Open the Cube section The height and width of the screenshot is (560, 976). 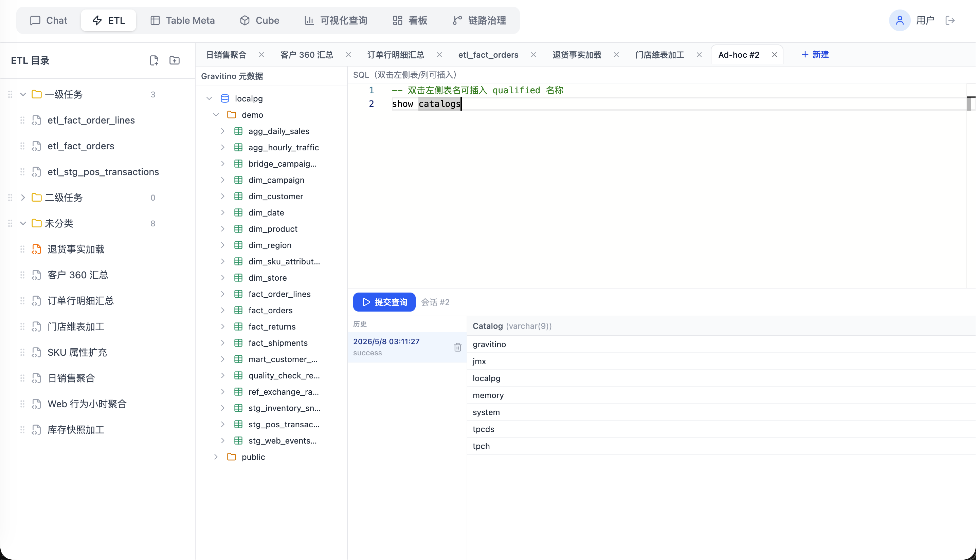[x=260, y=20]
